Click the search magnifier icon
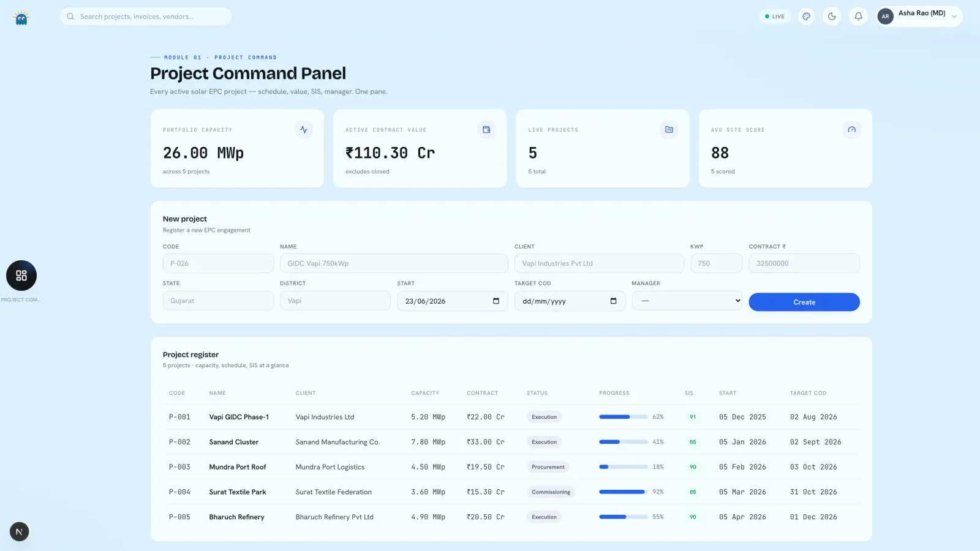Viewport: 980px width, 551px height. (70, 17)
